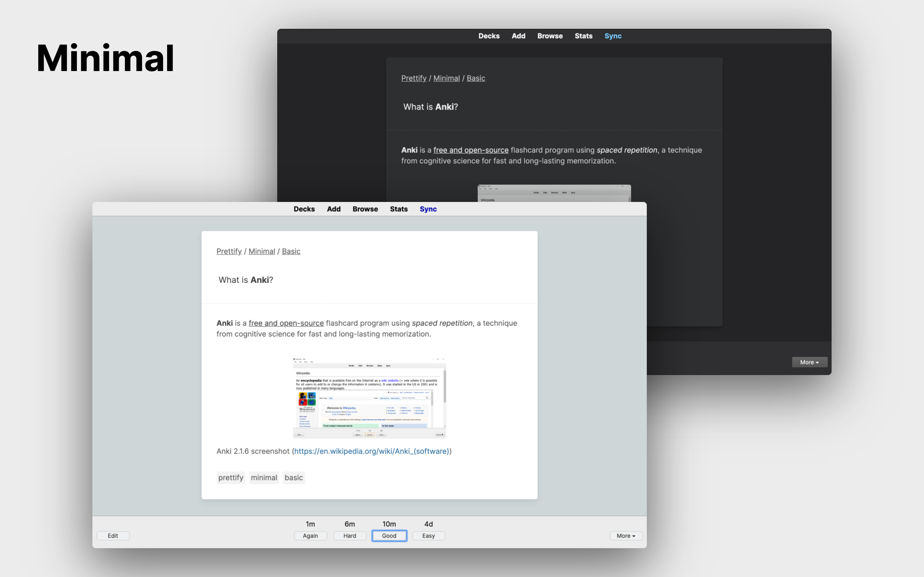This screenshot has height=577, width=924.
Task: Click the Stats icon in toolbar
Action: pos(398,209)
